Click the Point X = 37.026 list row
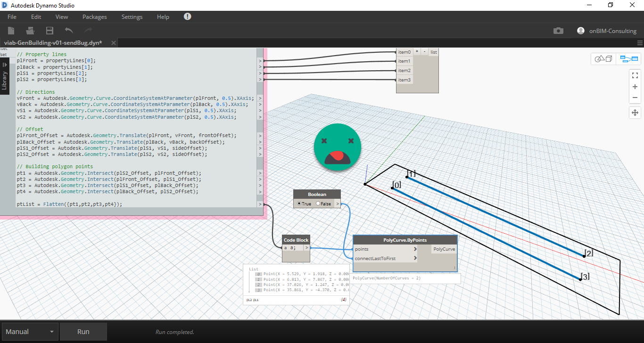Viewport: 644px width, 343px height. pyautogui.click(x=302, y=285)
